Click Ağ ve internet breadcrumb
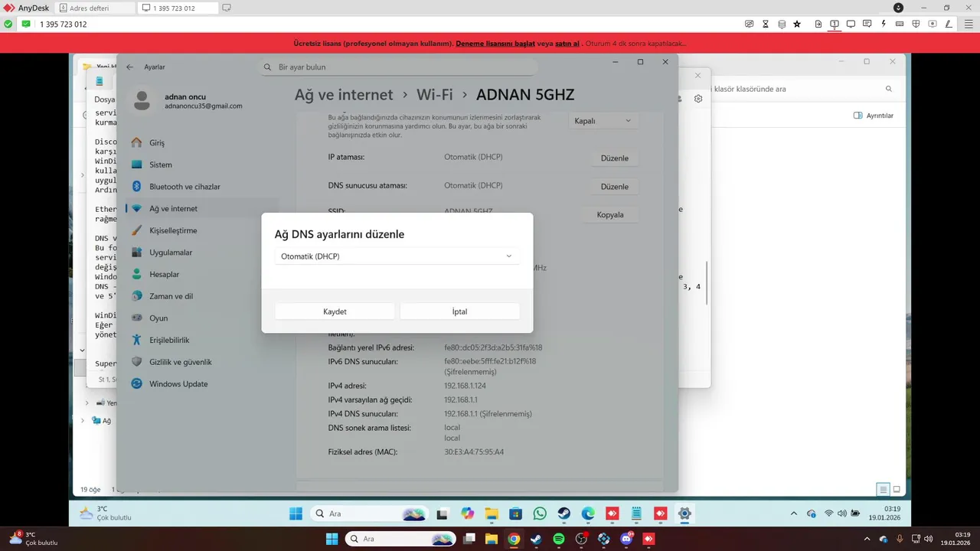The width and height of the screenshot is (980, 551). tap(344, 95)
